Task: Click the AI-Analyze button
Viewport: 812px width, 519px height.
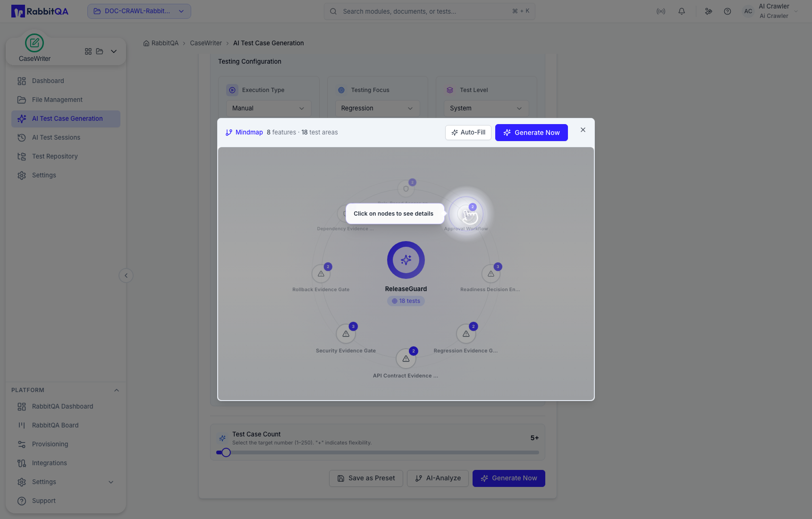Action: (x=438, y=478)
